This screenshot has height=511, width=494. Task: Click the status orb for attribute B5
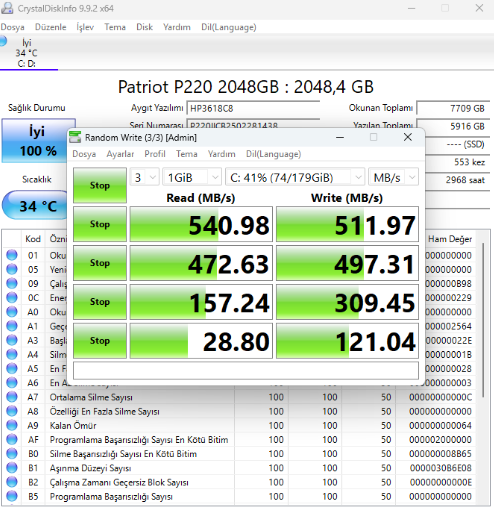coord(12,496)
